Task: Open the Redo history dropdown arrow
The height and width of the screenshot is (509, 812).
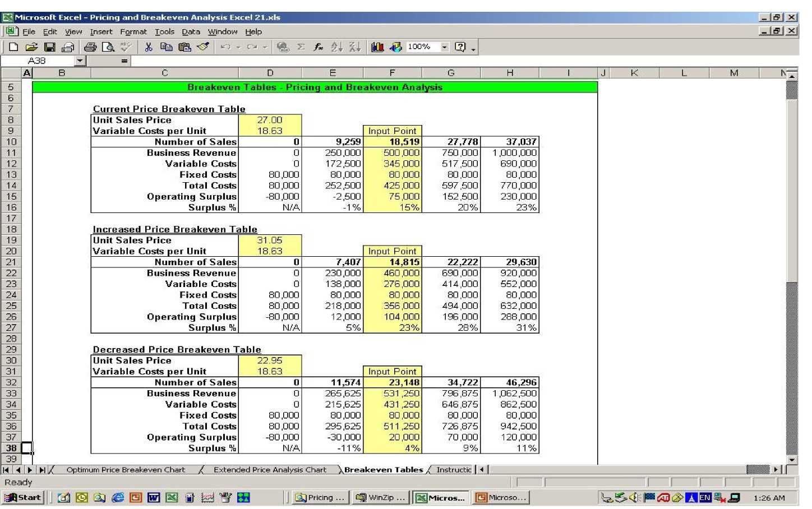Action: [x=265, y=47]
